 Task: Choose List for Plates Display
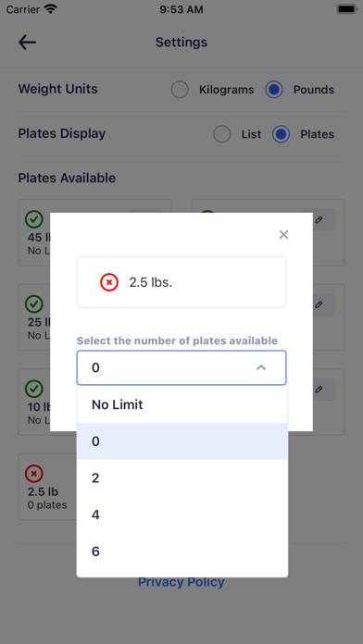222,134
